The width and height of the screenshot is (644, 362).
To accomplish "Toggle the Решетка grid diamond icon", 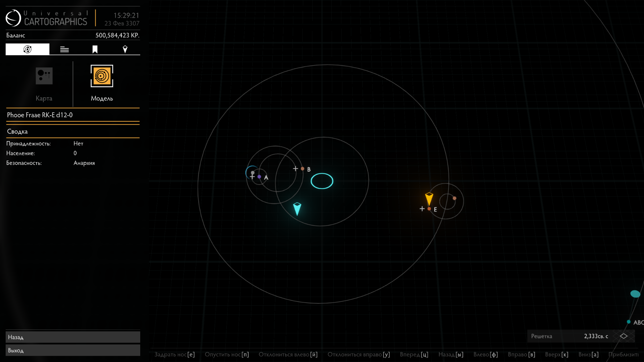I will tap(624, 336).
